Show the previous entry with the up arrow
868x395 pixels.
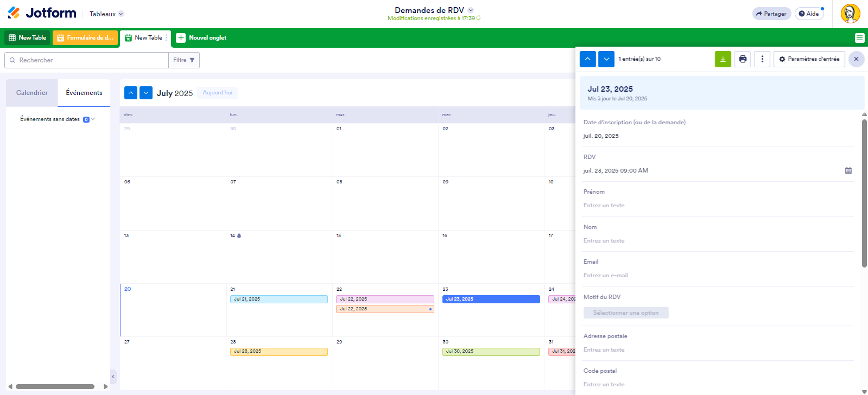click(588, 59)
